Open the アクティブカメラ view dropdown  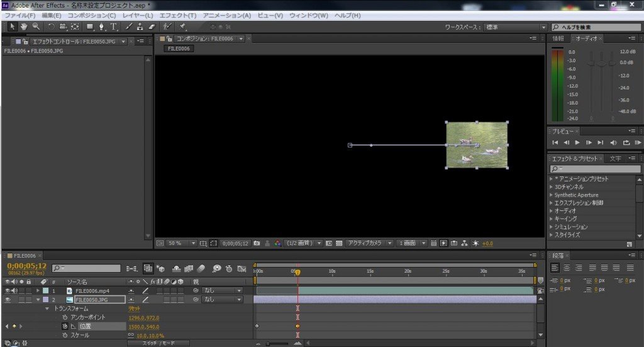[369, 243]
